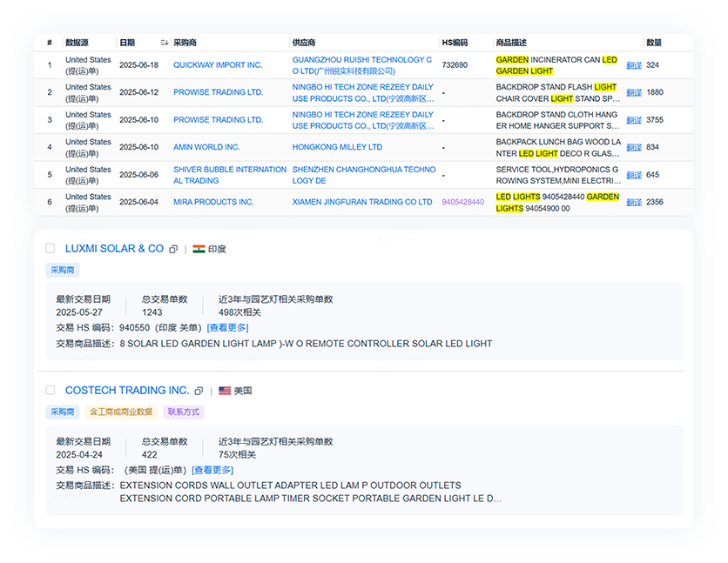This screenshot has height=563, width=728.
Task: Click copy icon next to LUXMI SOLAR & CO
Action: pos(173,249)
